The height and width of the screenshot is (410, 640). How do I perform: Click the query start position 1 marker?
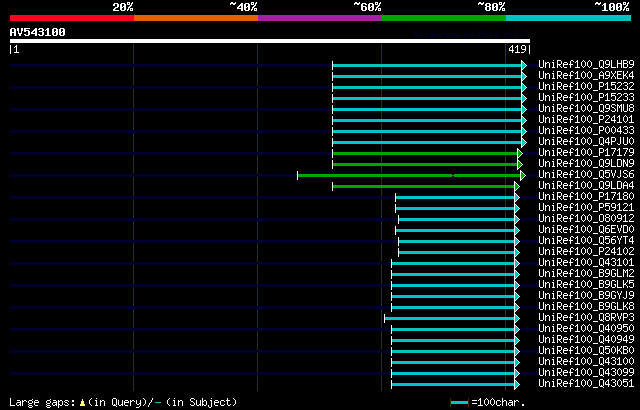click(x=16, y=49)
